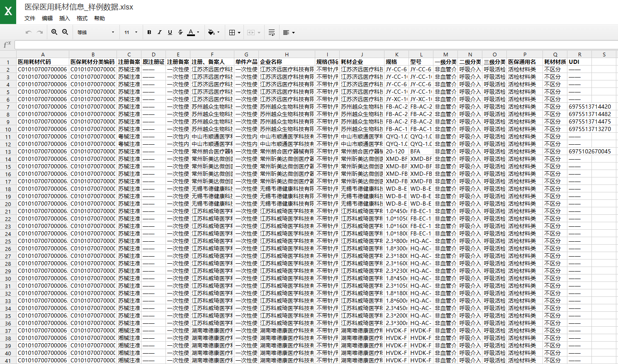This screenshot has height=364, width=618.
Task: Open the font size dropdown showing 11
Action: coord(131,32)
